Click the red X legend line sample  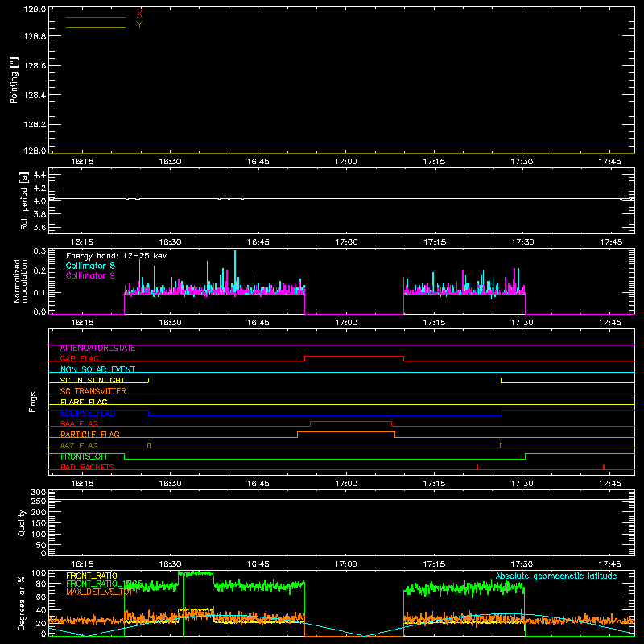pyautogui.click(x=96, y=17)
